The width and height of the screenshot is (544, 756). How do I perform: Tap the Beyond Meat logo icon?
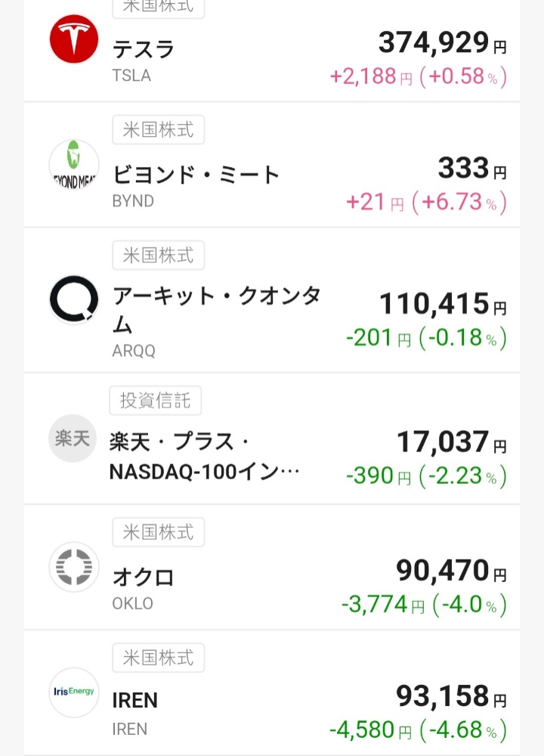pyautogui.click(x=74, y=164)
